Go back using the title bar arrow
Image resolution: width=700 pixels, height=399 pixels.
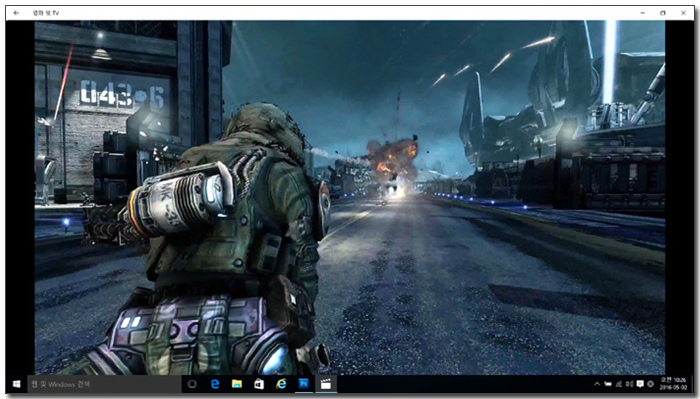[16, 13]
